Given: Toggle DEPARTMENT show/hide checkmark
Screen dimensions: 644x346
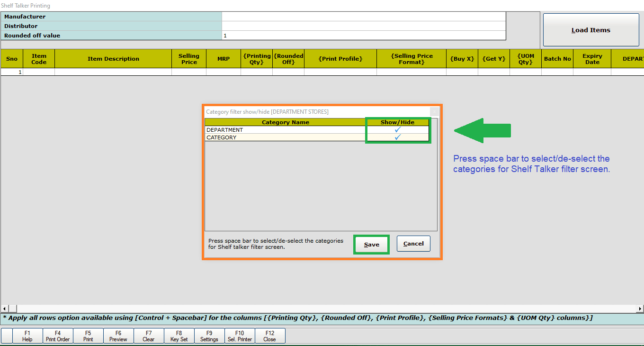Looking at the screenshot, I should pyautogui.click(x=398, y=129).
